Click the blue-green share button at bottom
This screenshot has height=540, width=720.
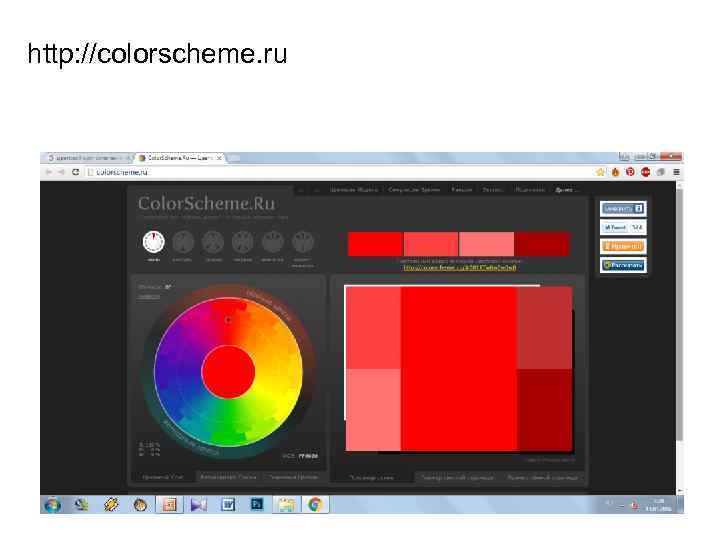623,265
